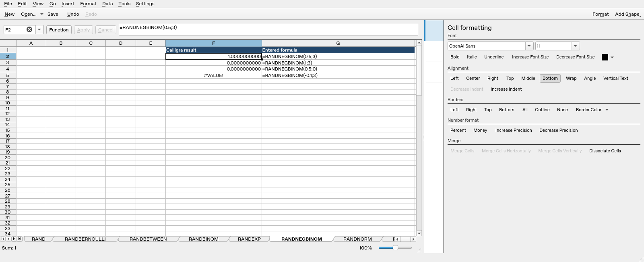Expand the cell reference dropdown arrow

39,29
